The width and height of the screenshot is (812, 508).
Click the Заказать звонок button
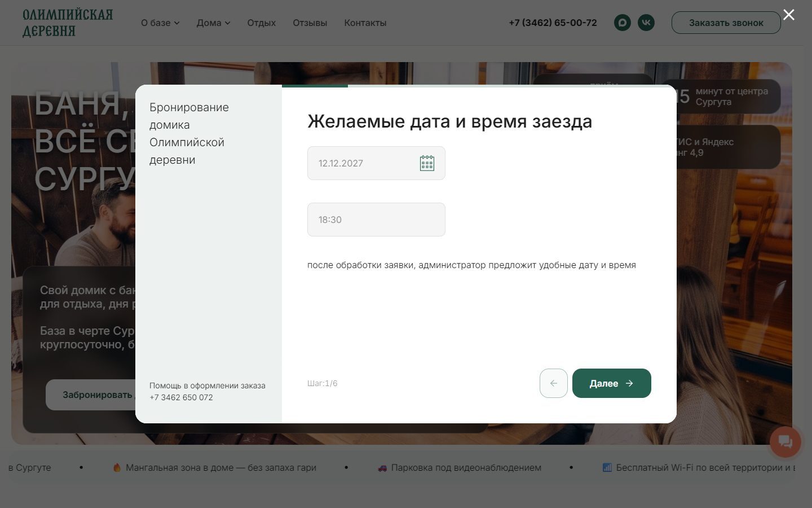(x=726, y=23)
